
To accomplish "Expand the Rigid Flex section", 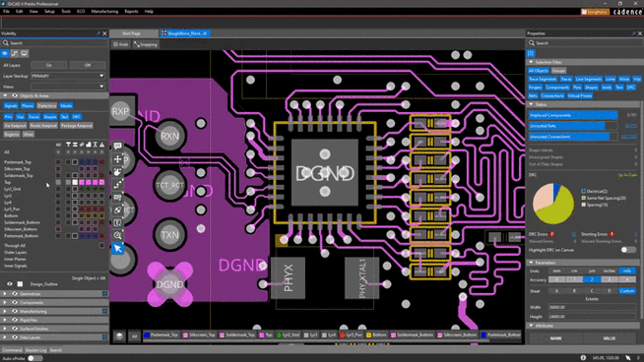I will click(x=5, y=320).
